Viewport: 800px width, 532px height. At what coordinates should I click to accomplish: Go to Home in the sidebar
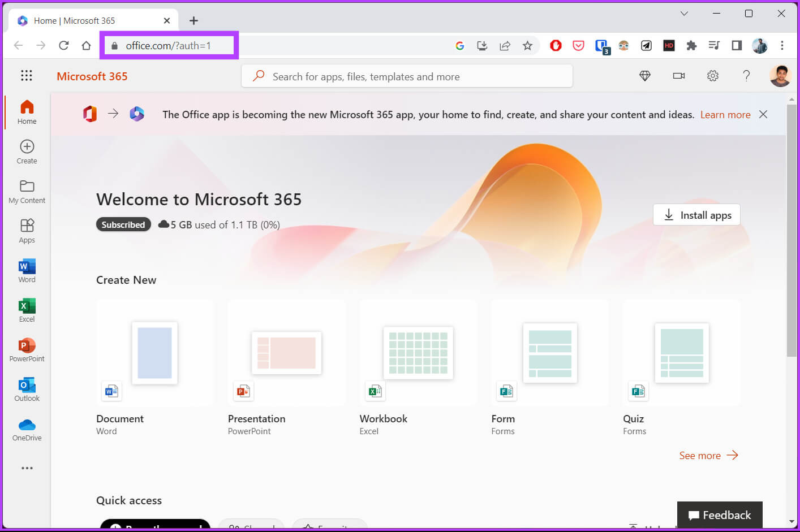click(x=27, y=113)
